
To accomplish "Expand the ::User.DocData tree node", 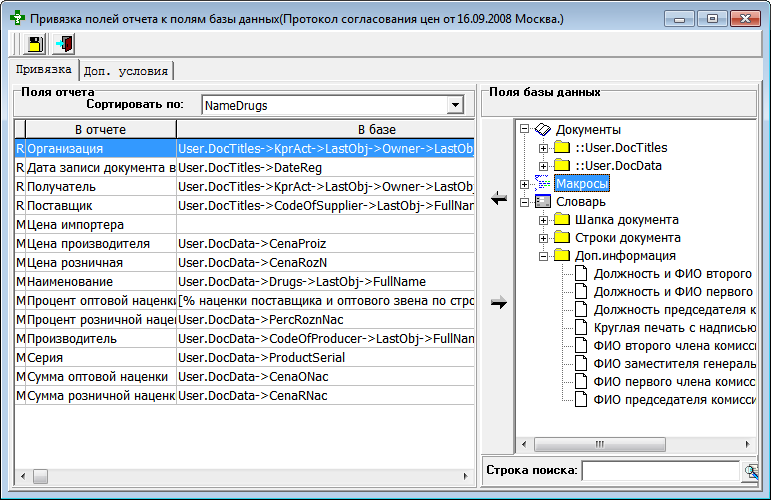I will [x=544, y=166].
